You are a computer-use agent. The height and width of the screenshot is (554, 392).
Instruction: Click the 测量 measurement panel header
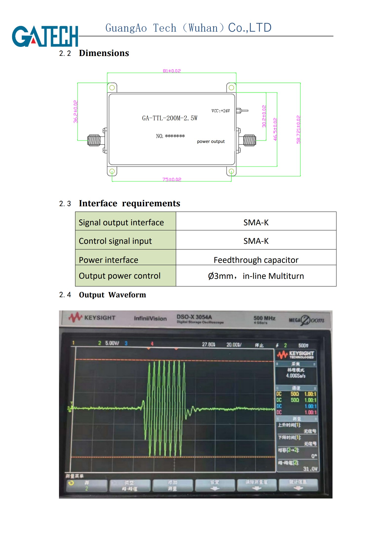coord(297,419)
